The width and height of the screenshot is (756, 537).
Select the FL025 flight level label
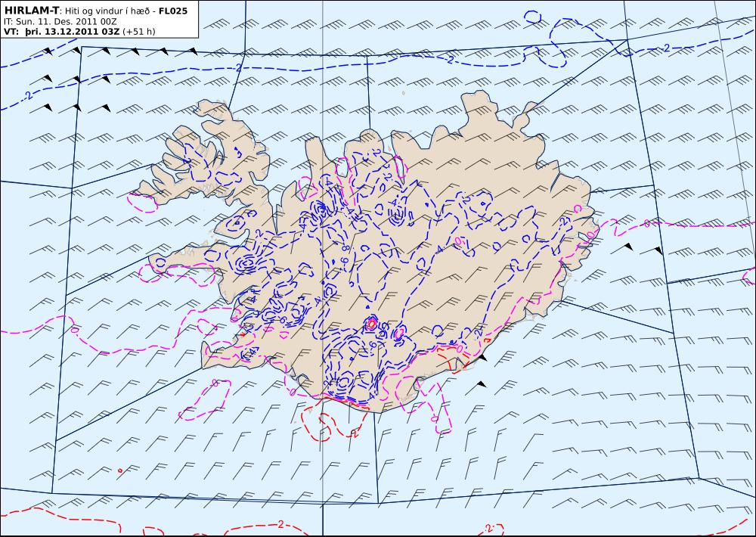(x=173, y=11)
